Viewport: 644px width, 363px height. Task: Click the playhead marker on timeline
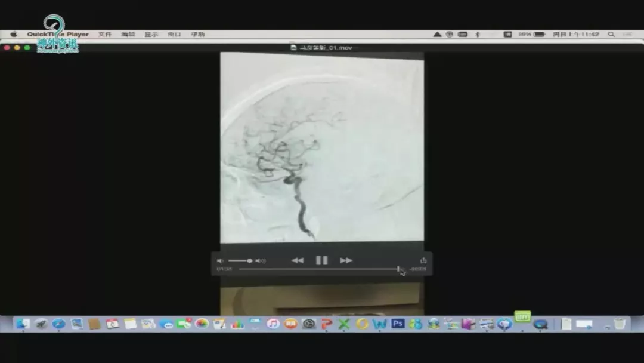point(398,269)
